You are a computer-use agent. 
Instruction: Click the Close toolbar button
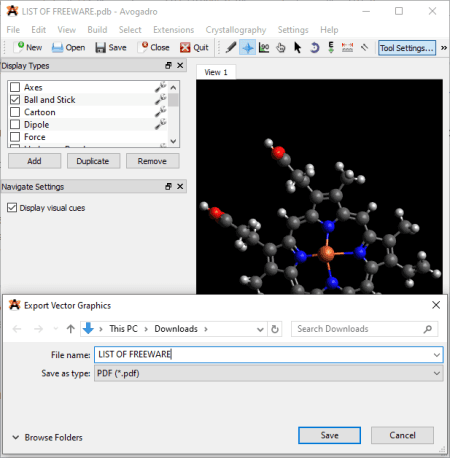click(154, 48)
